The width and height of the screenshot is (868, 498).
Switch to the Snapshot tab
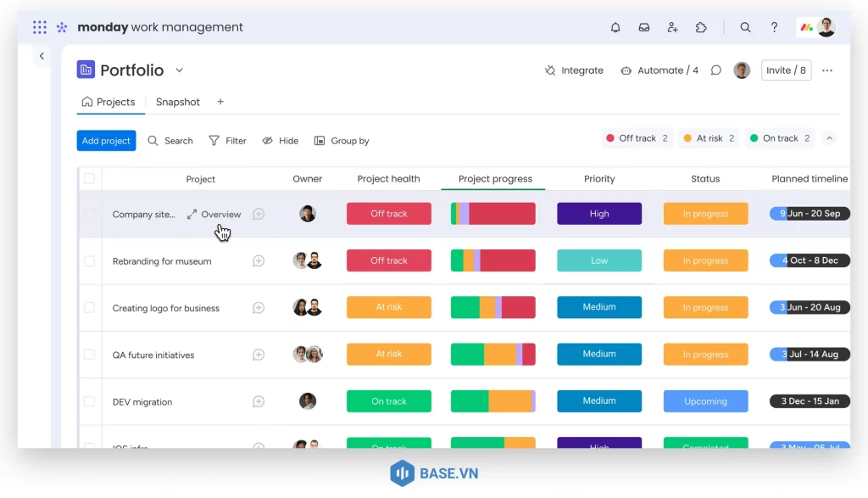[177, 102]
